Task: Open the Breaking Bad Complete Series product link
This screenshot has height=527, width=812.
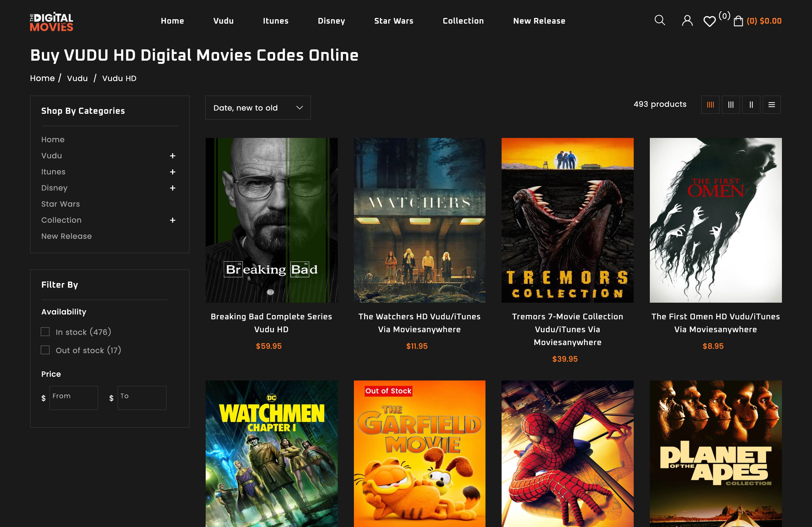Action: pyautogui.click(x=271, y=323)
